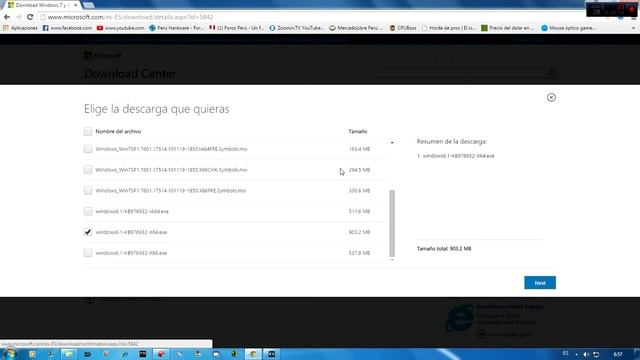Click the 903.2 MB size of the X64 file
The width and height of the screenshot is (640, 360).
coord(359,232)
